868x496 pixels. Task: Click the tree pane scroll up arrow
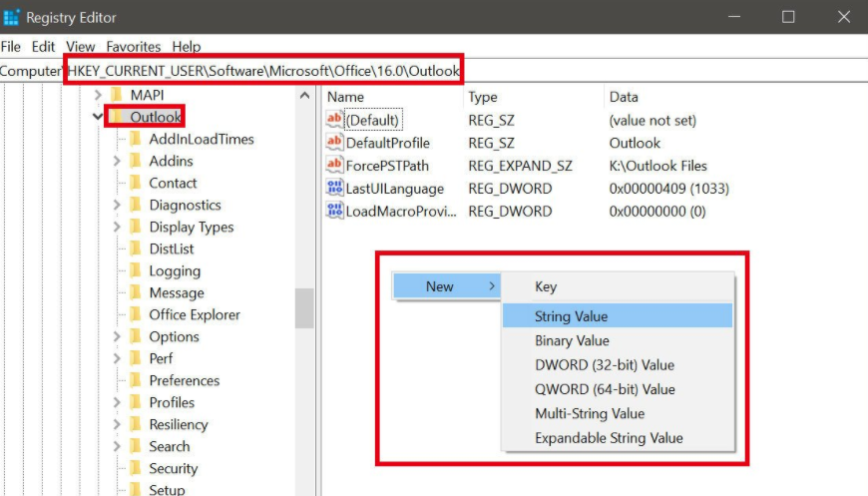(x=304, y=96)
